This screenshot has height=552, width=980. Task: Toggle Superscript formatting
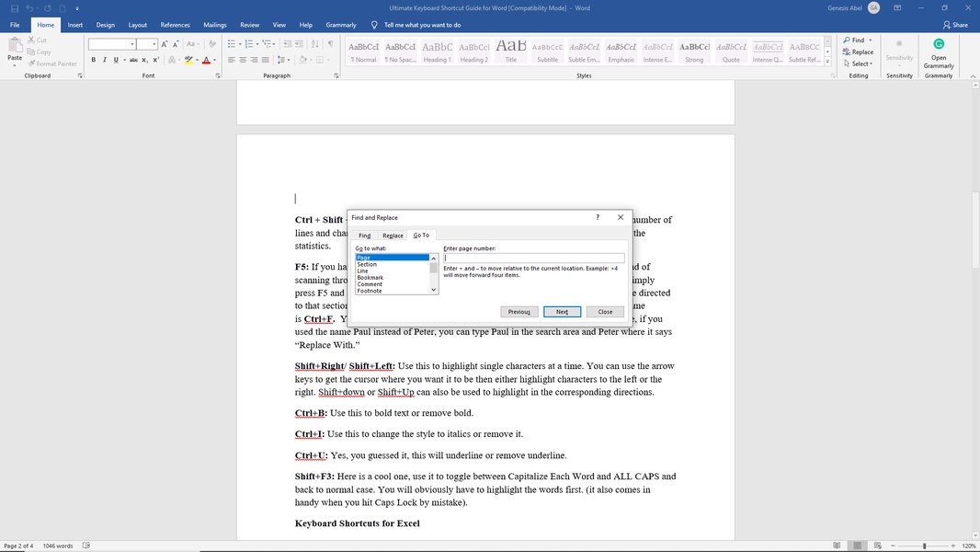pos(155,60)
